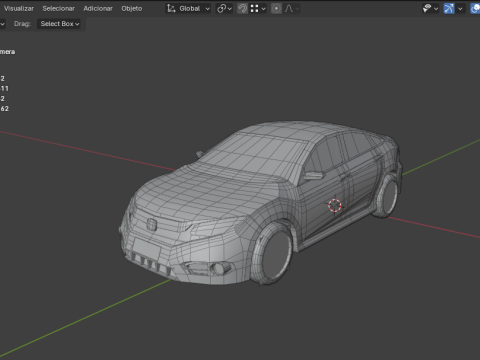This screenshot has height=360, width=480.
Task: Open the snapping options dropdown
Action: pos(258,9)
